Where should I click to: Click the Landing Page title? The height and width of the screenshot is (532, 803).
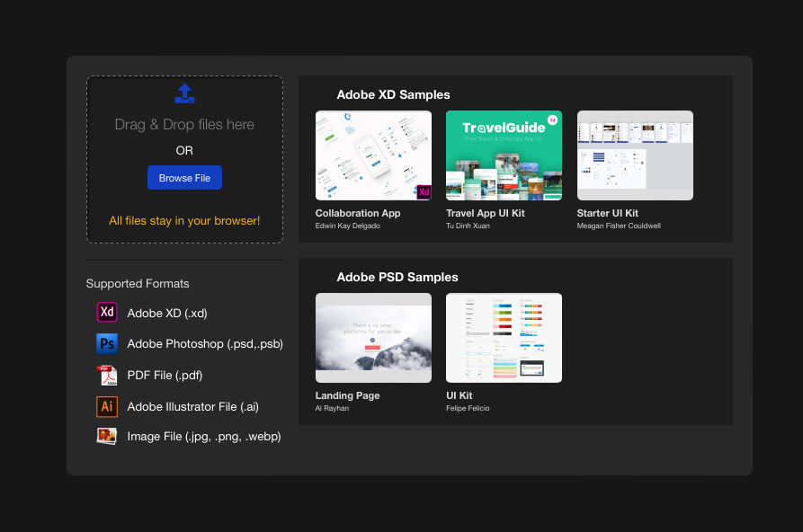(347, 395)
